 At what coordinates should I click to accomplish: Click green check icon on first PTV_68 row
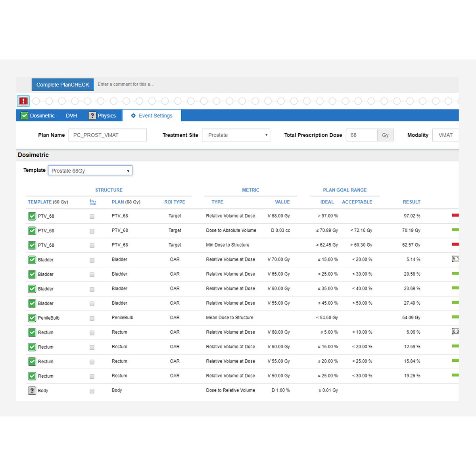tap(32, 216)
